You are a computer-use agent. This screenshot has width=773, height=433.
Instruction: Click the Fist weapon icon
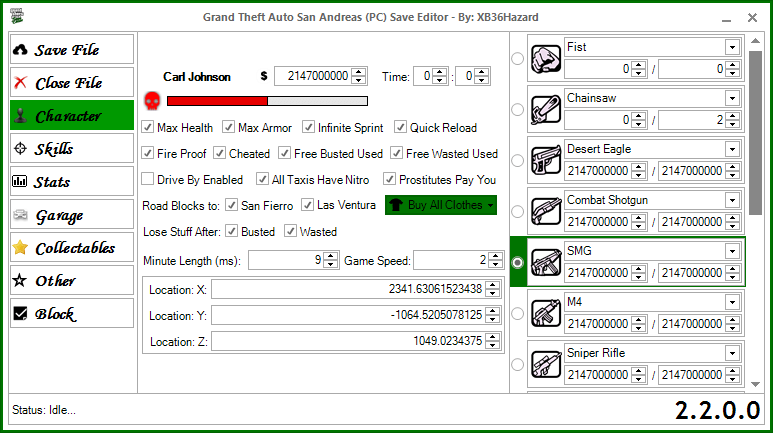[x=546, y=58]
